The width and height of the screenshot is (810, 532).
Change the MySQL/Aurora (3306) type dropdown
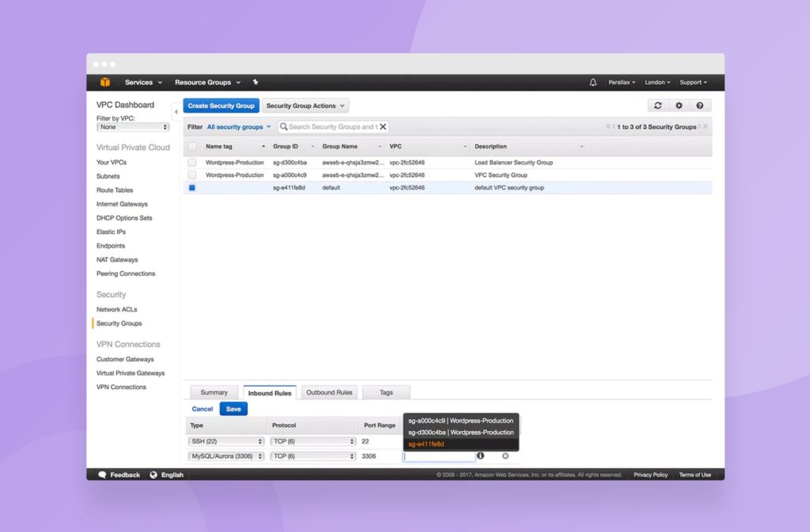226,456
